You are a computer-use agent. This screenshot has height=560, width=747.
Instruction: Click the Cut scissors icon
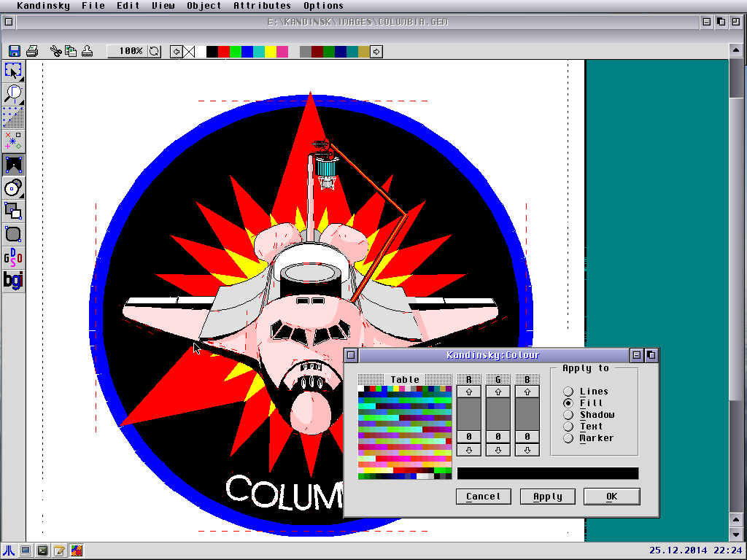point(55,51)
